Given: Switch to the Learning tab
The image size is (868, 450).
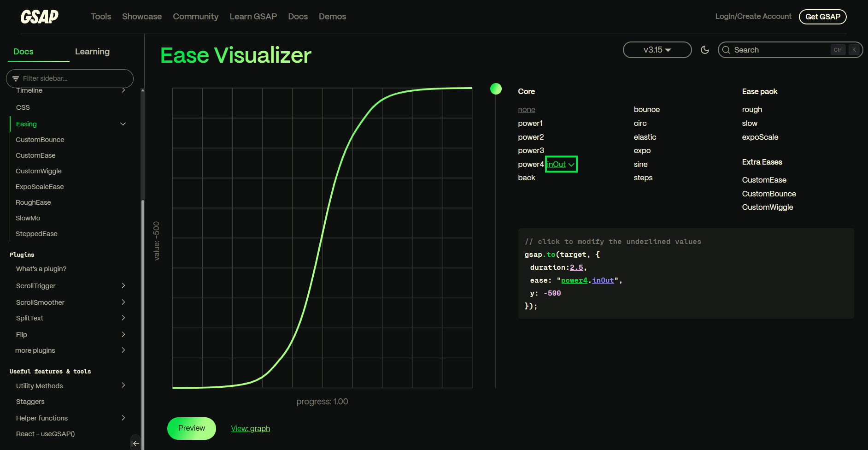Looking at the screenshot, I should point(92,52).
